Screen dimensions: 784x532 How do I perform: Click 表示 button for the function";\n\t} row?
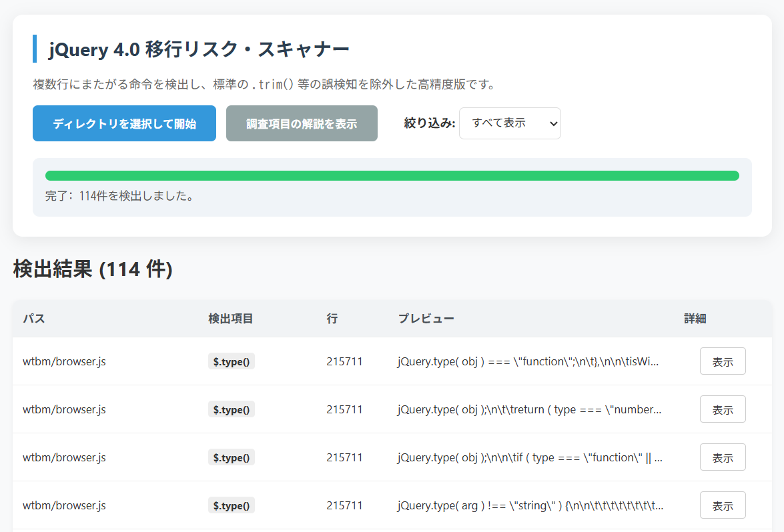click(723, 361)
